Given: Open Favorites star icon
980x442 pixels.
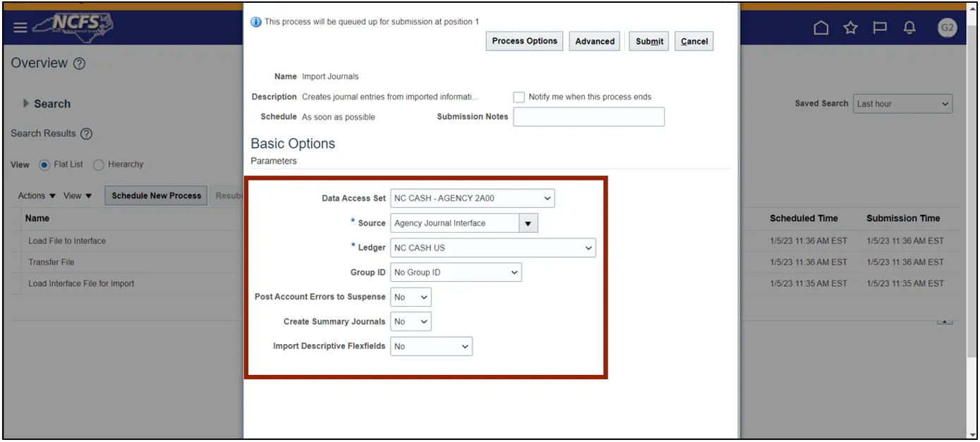Looking at the screenshot, I should click(851, 27).
